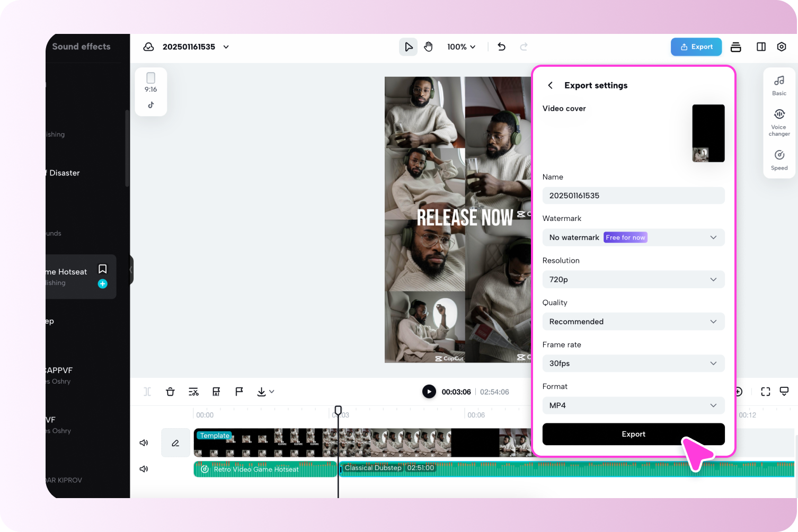Open the 100% zoom level control
798x532 pixels.
click(x=460, y=47)
